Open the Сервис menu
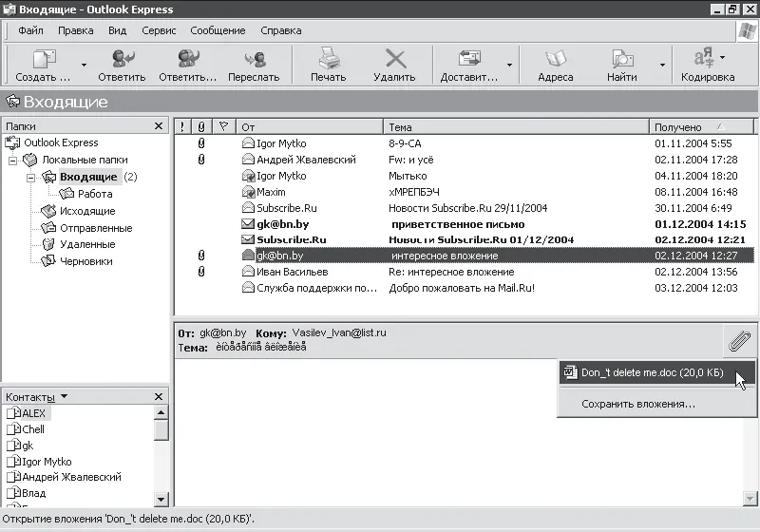Viewport: 760px width, 532px height. [159, 30]
